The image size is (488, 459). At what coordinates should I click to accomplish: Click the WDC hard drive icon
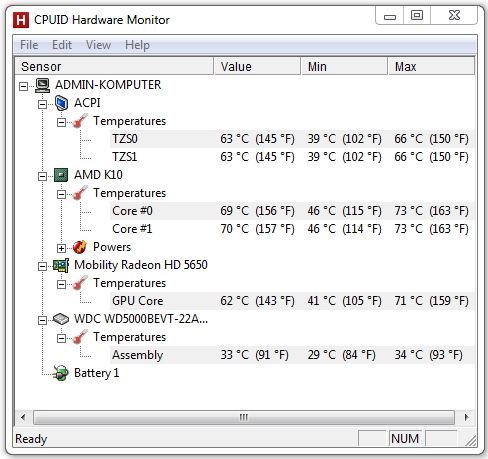click(x=61, y=319)
